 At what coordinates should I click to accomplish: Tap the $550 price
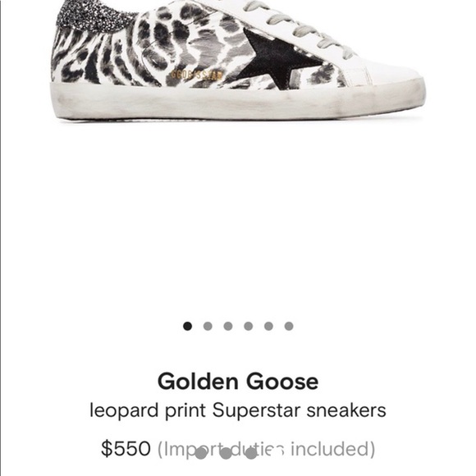pos(126,448)
